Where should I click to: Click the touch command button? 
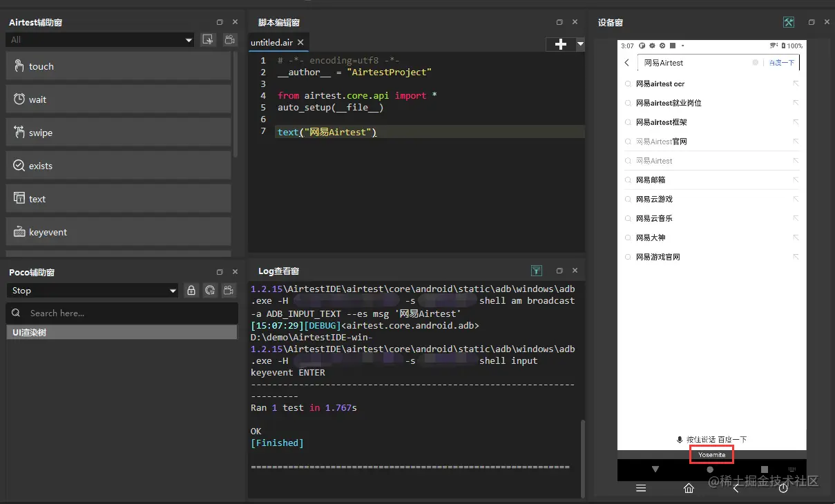118,66
